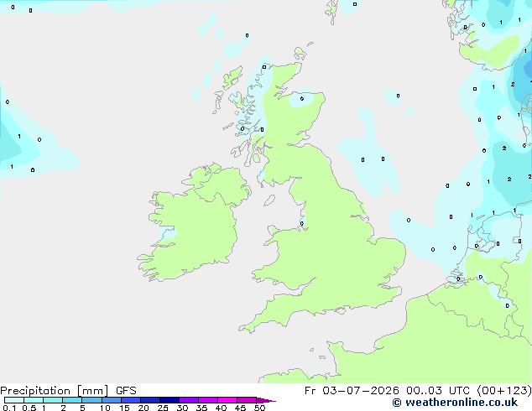
Task: Select the 35–40 mm magenta legend swatch
Action: click(208, 400)
